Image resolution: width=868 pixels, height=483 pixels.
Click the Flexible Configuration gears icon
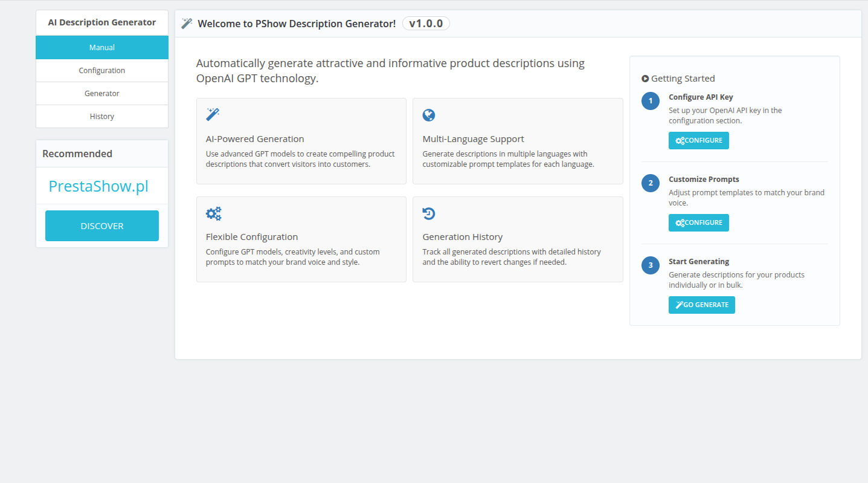click(214, 213)
